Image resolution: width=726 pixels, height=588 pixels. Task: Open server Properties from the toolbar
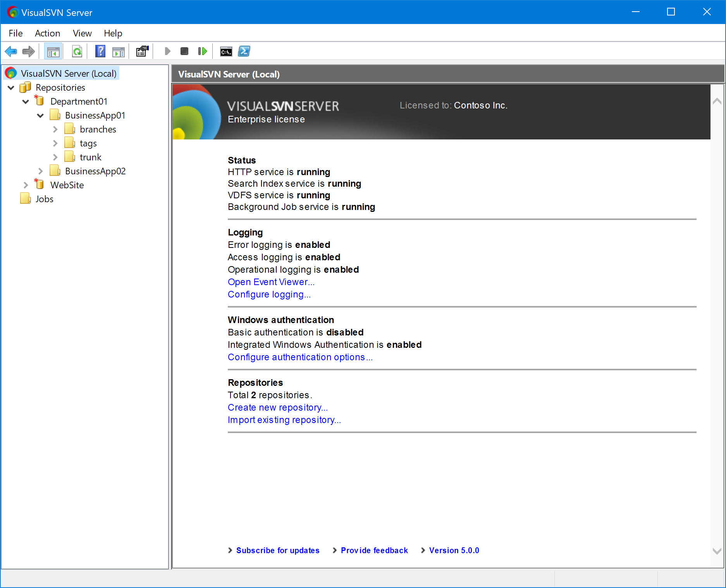(x=141, y=51)
